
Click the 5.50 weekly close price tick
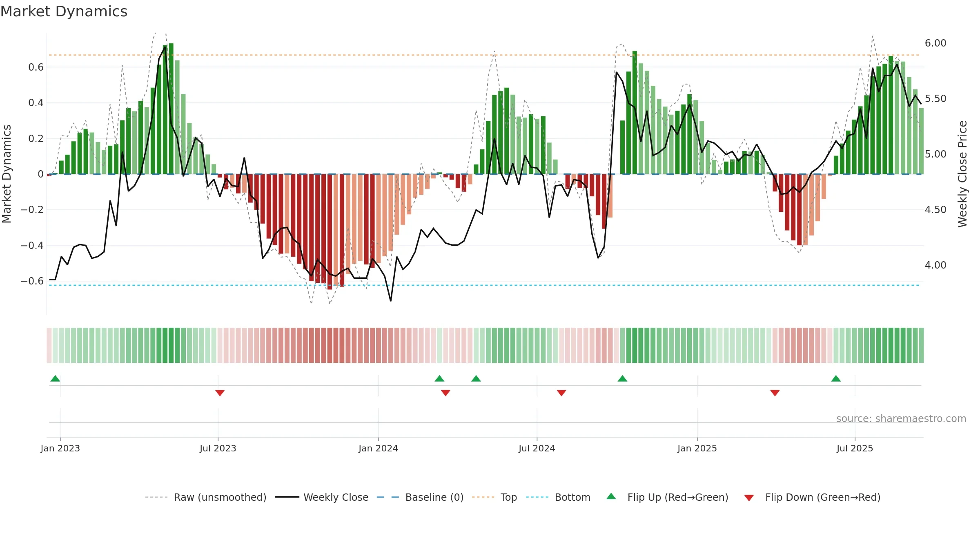click(935, 99)
